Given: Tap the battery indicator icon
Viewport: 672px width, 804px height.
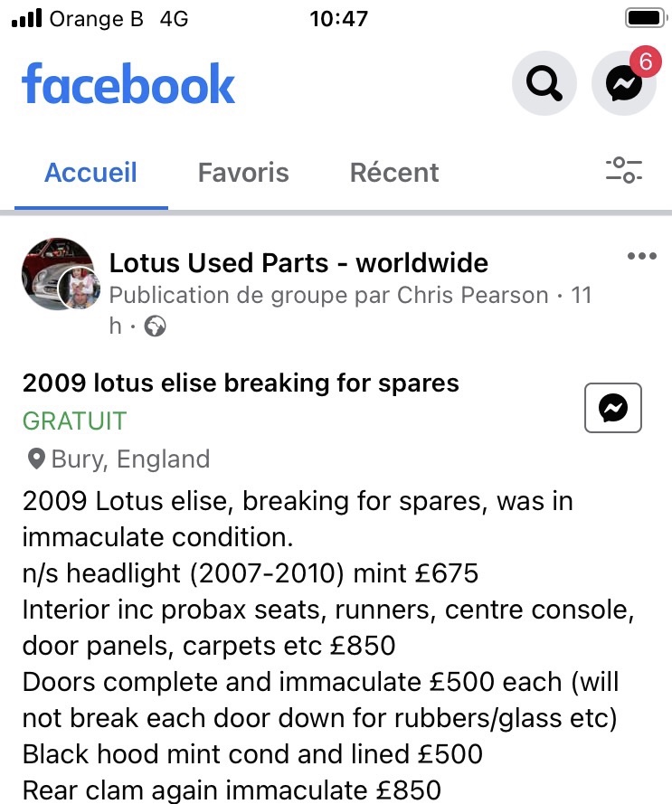Looking at the screenshot, I should 645,18.
